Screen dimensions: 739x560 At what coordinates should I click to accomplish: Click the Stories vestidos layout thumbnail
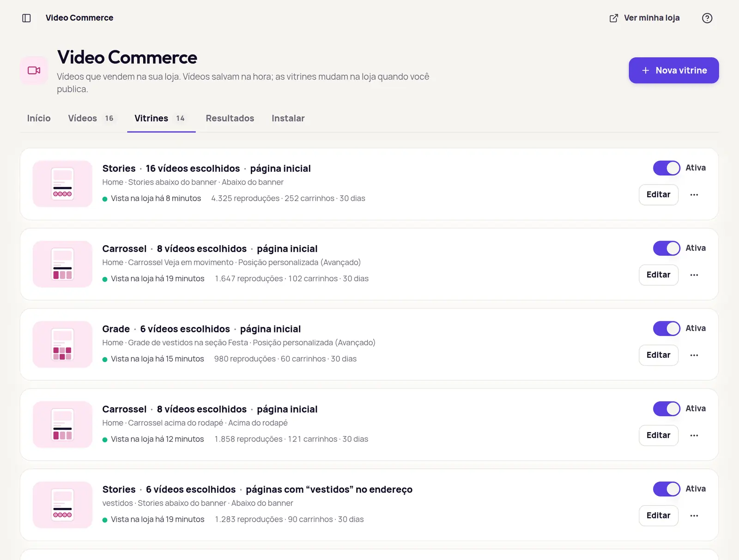click(62, 505)
